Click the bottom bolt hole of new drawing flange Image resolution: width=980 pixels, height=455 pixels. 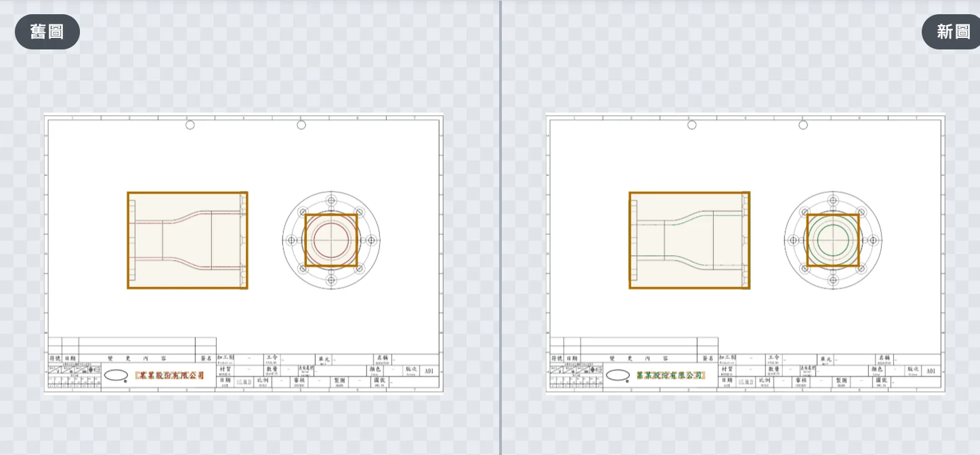pos(833,280)
